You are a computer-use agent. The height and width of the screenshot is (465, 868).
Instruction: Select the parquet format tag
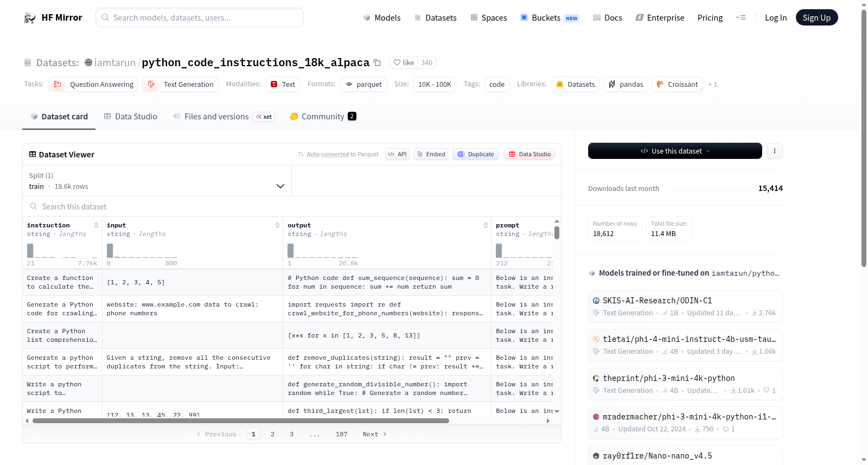coord(363,84)
